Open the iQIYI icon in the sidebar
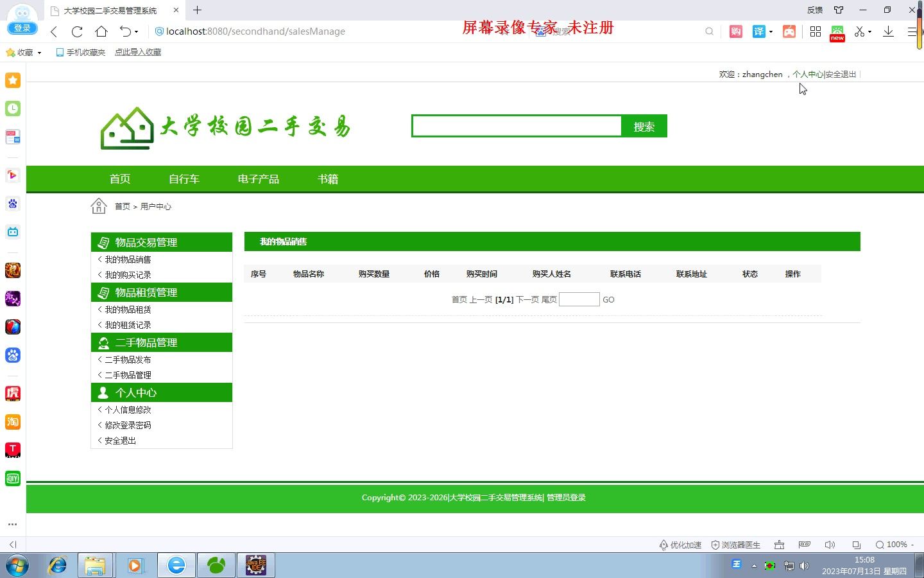The image size is (924, 578). click(x=12, y=478)
